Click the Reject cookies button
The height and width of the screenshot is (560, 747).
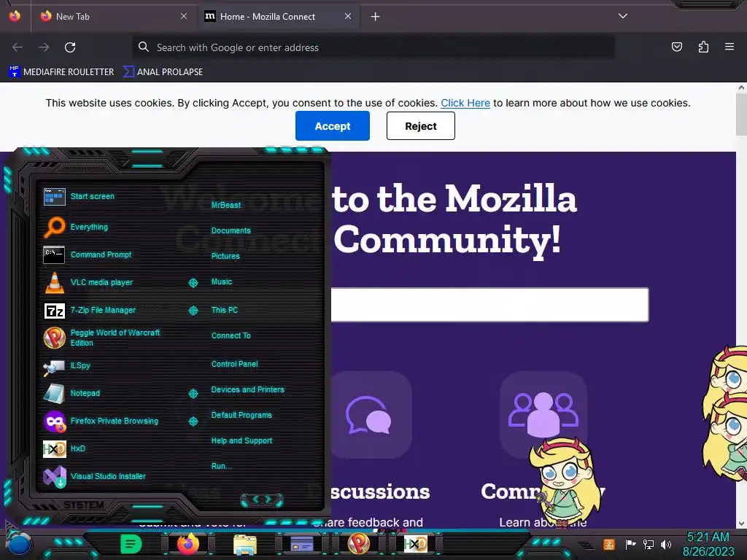tap(421, 125)
